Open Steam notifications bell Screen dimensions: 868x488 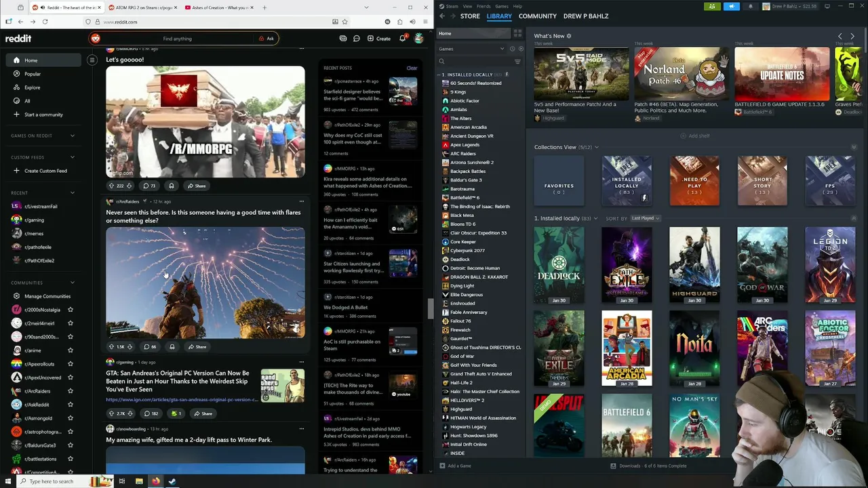pyautogui.click(x=751, y=6)
